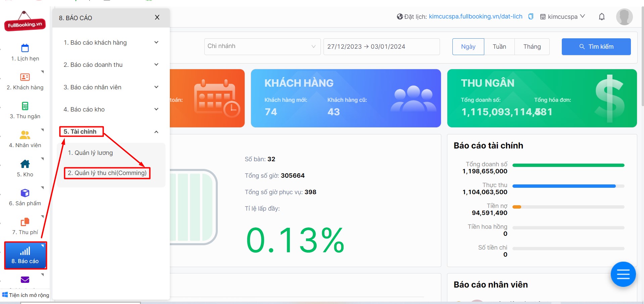The height and width of the screenshot is (304, 644).
Task: Switch to the Tuần view tab
Action: click(x=499, y=47)
